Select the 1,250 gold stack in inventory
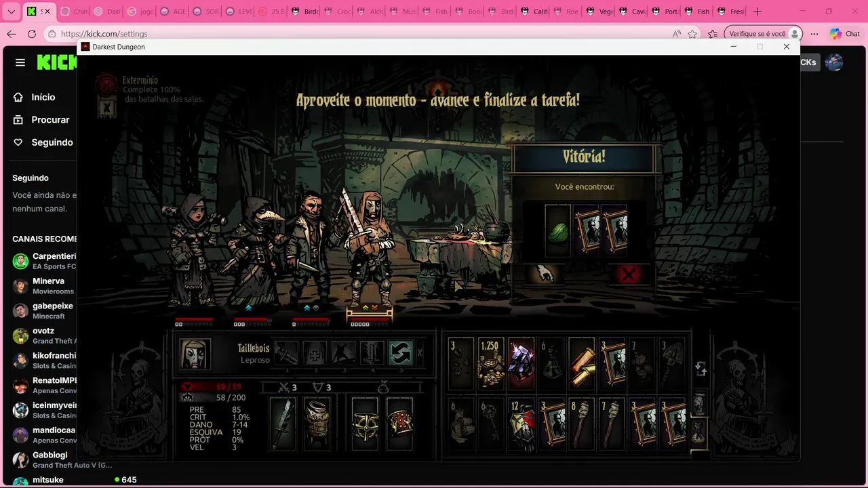Image resolution: width=868 pixels, height=488 pixels. pyautogui.click(x=492, y=364)
